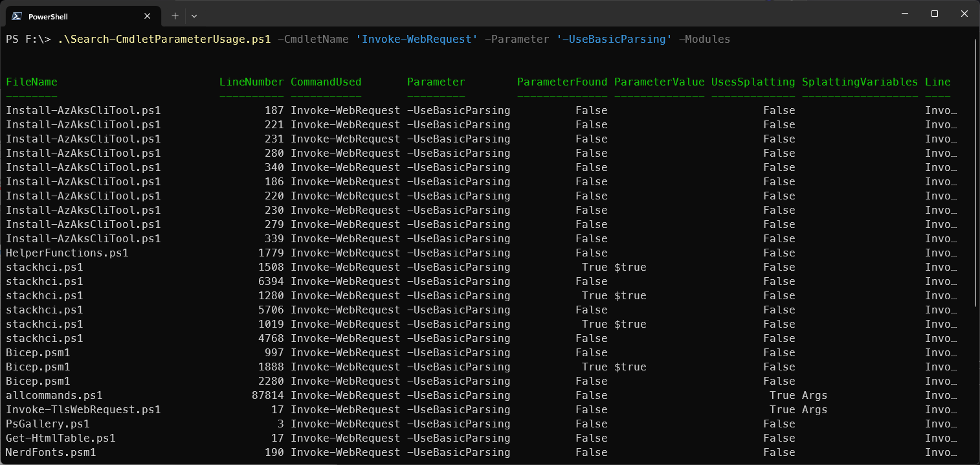This screenshot has width=980, height=465.
Task: Click the -Modules switch in the command
Action: (x=704, y=40)
